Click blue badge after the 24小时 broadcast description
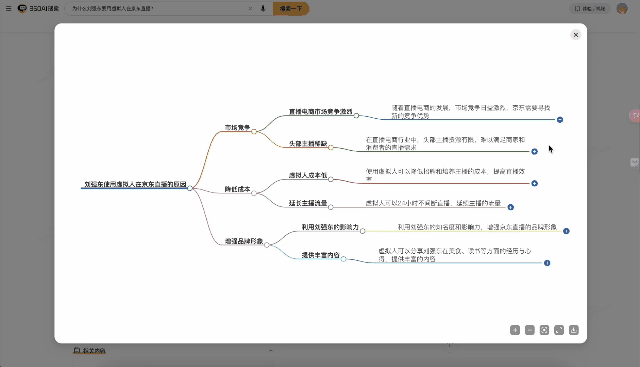640x367 pixels. click(x=511, y=207)
